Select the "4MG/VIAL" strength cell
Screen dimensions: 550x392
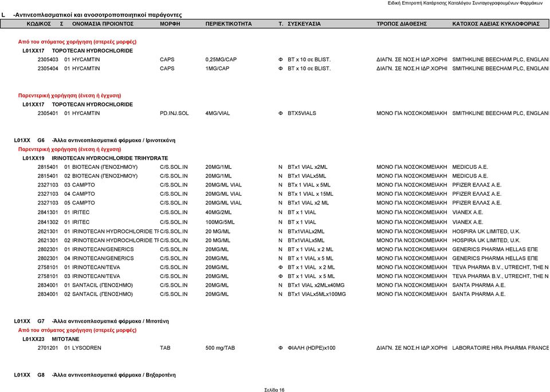click(218, 113)
